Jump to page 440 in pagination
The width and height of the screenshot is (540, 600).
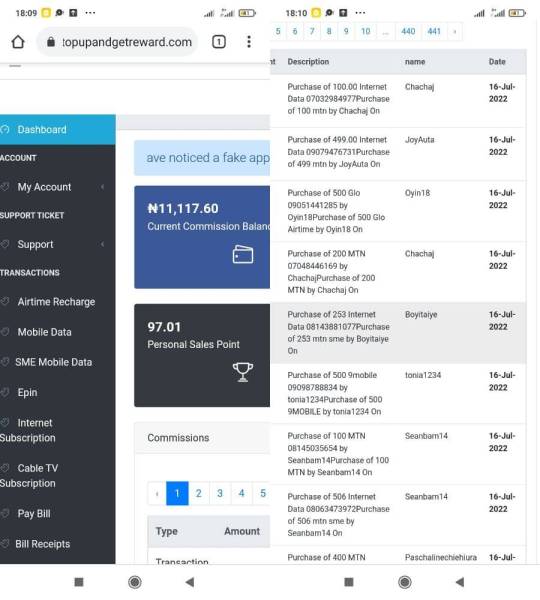(408, 31)
